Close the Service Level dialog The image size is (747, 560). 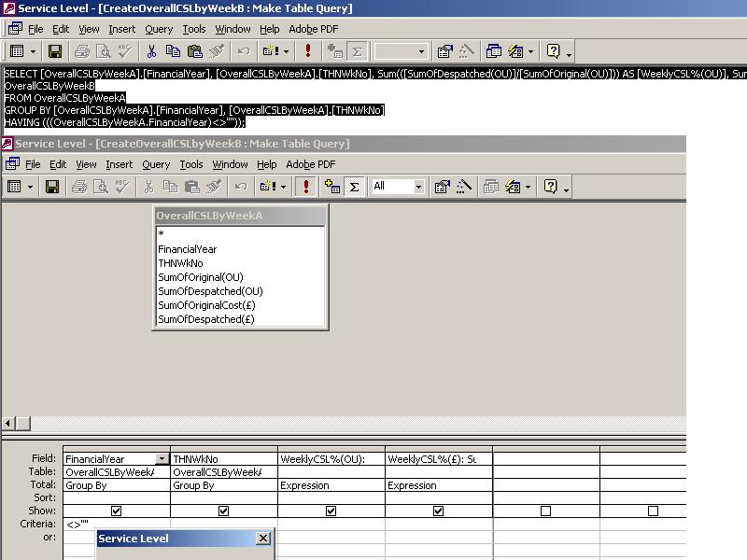[x=263, y=539]
